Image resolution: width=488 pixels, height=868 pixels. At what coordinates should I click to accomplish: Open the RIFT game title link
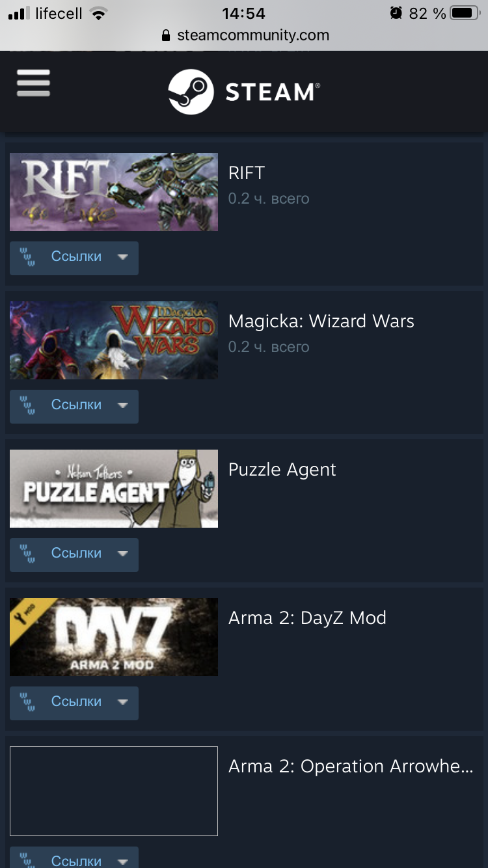pyautogui.click(x=247, y=173)
